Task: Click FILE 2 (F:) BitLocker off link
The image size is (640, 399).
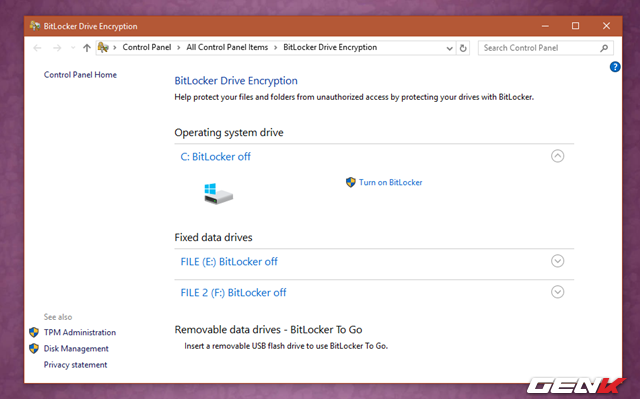Action: [233, 293]
